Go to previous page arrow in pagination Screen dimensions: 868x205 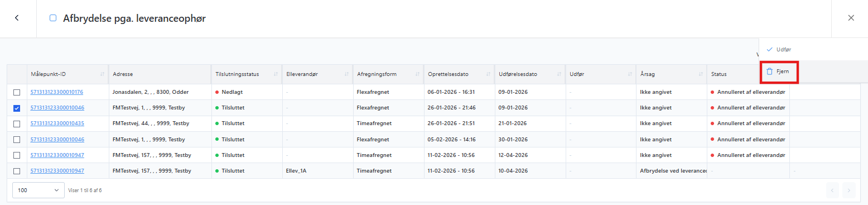tap(833, 190)
